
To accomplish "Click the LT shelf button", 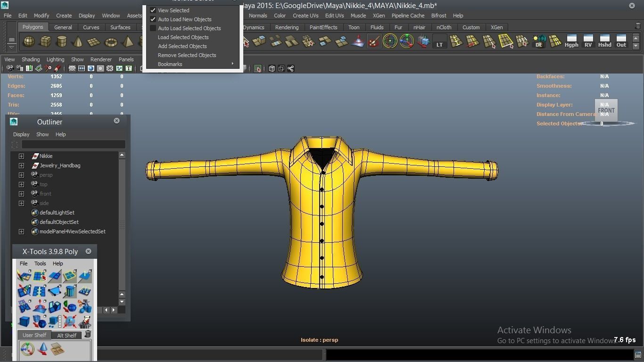I will coord(439,42).
